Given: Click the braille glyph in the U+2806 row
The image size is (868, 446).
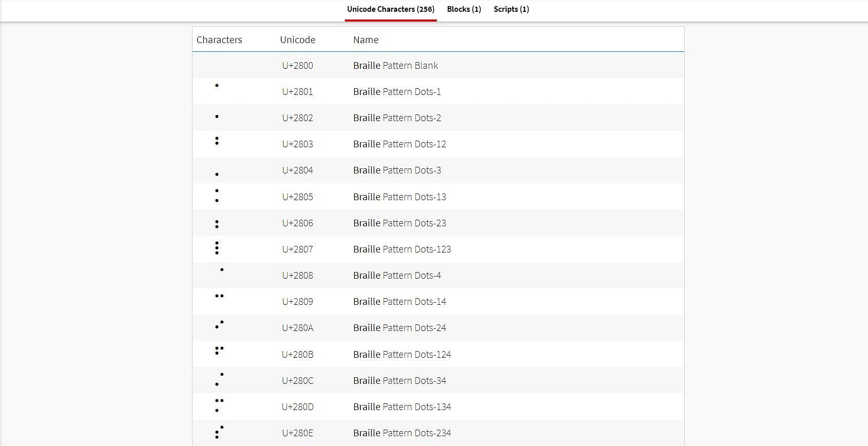Looking at the screenshot, I should pos(217,224).
